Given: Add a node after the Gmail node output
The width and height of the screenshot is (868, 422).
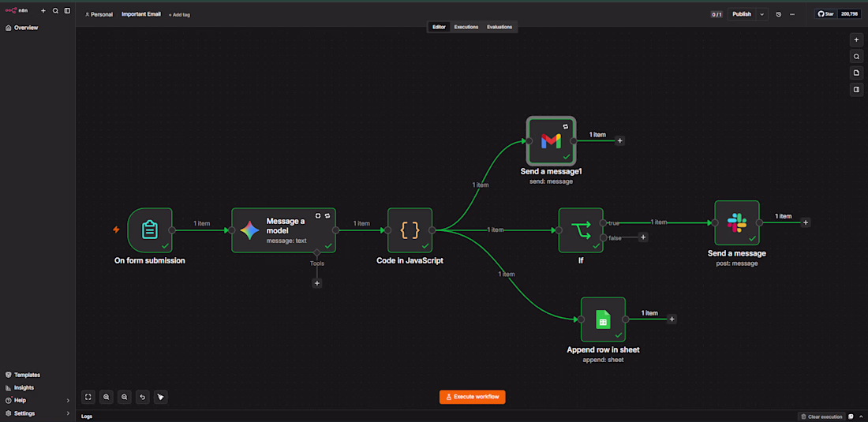Looking at the screenshot, I should click(x=620, y=141).
